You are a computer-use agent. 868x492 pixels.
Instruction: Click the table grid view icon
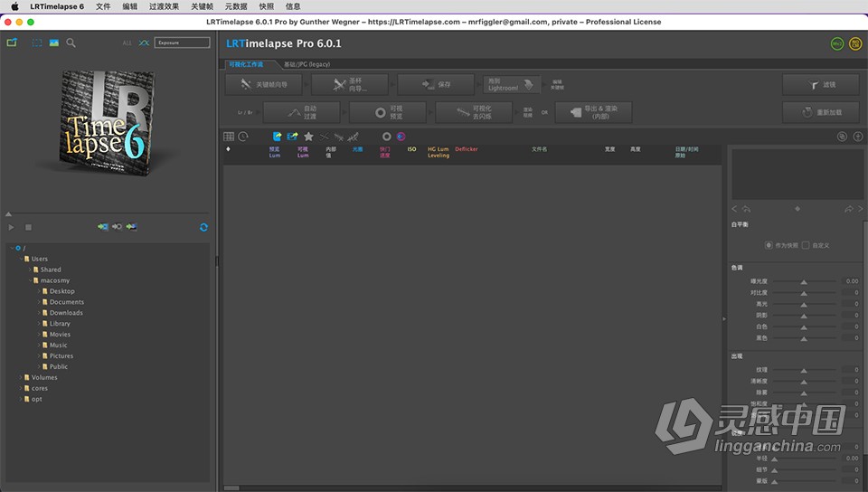[x=229, y=137]
